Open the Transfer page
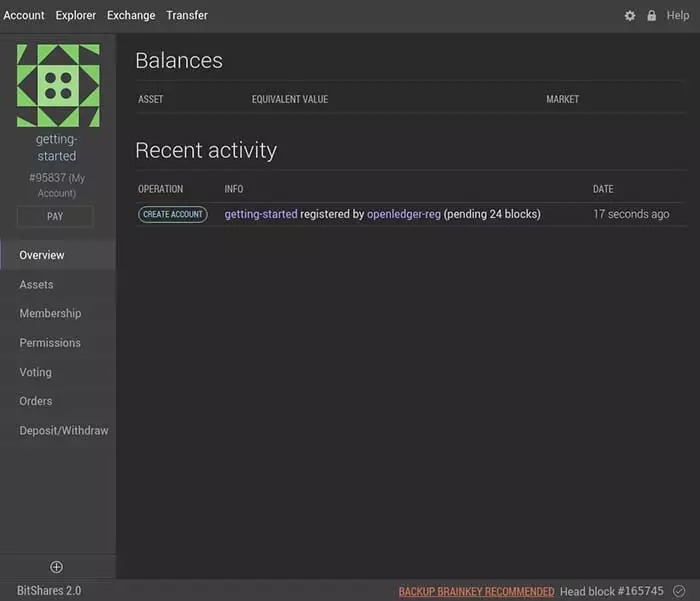The width and height of the screenshot is (700, 601). (x=187, y=15)
